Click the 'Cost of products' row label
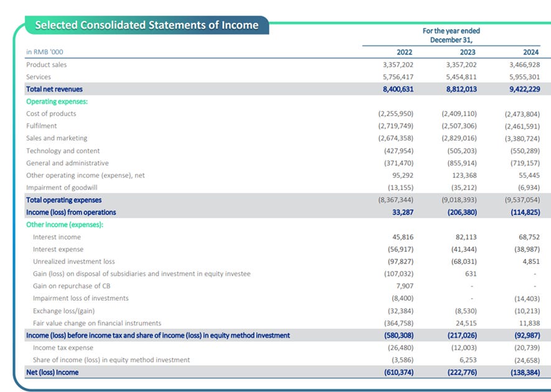 click(51, 114)
